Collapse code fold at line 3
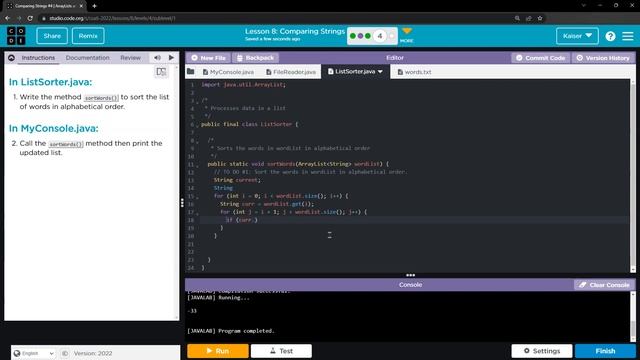The width and height of the screenshot is (640, 360). point(198,101)
